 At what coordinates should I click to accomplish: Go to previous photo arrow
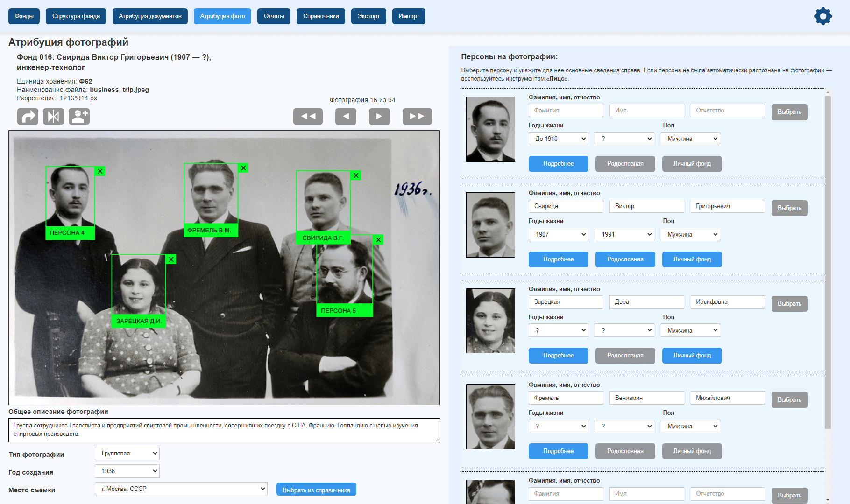coord(346,116)
